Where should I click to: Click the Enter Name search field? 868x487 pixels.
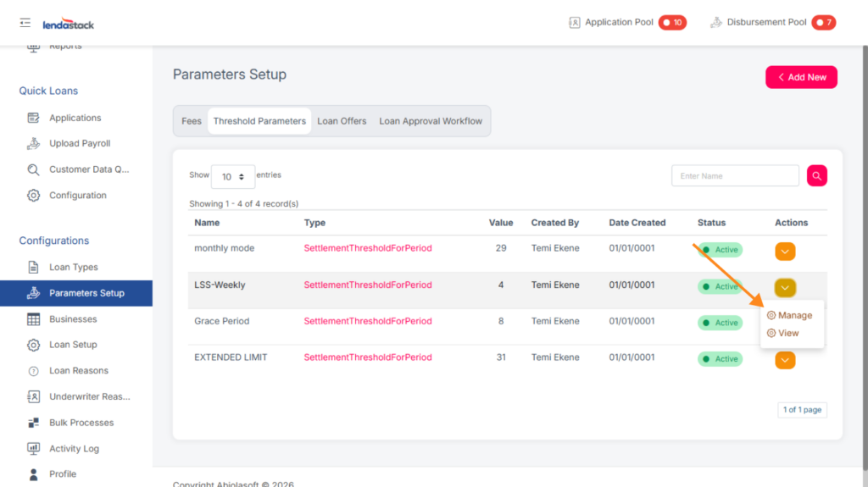[734, 175]
